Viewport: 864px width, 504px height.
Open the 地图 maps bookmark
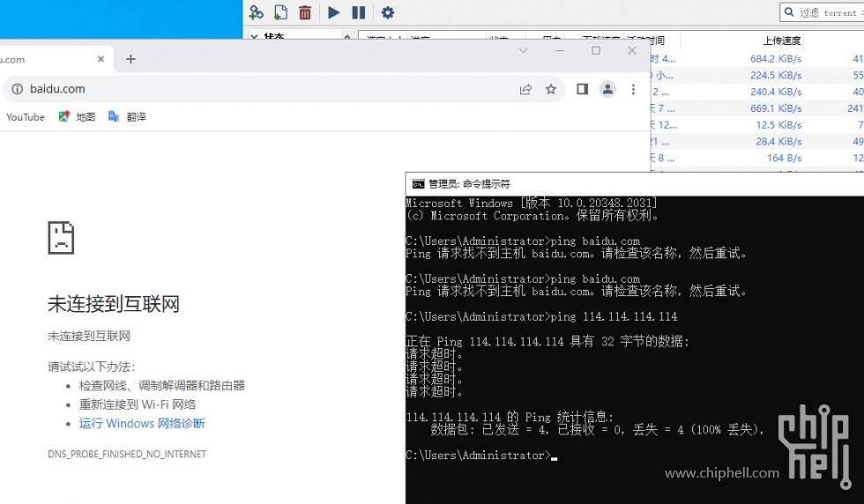[78, 117]
